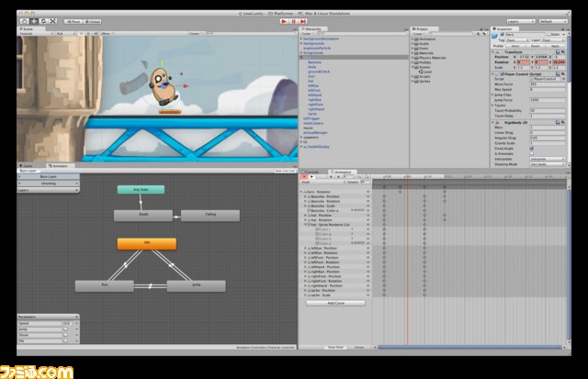Toggle the hero object active checkbox
Screen dimensions: 588x379
point(503,35)
